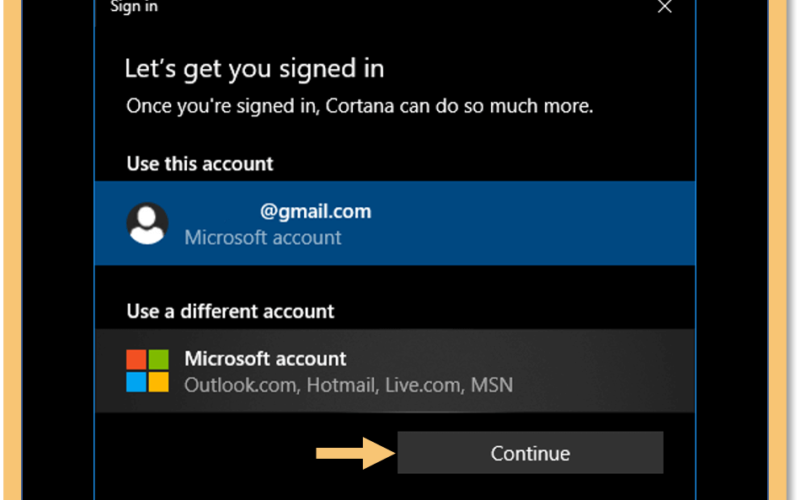Click the orange arrow pointing to Continue

pyautogui.click(x=356, y=453)
